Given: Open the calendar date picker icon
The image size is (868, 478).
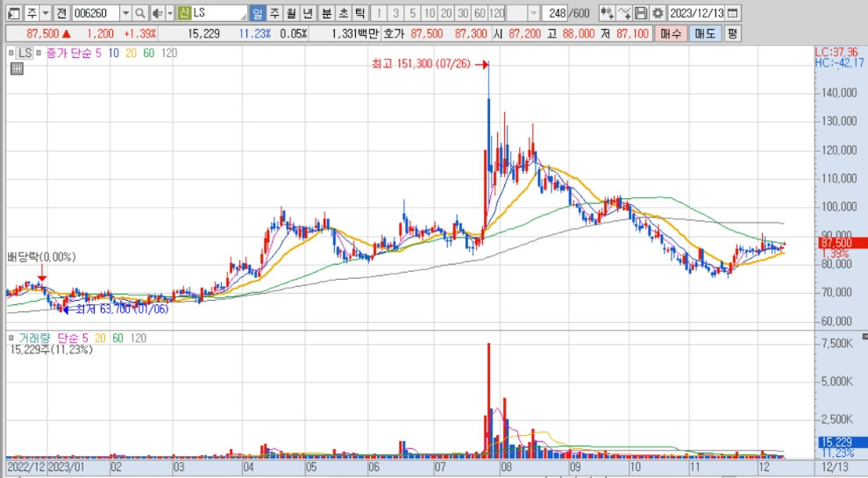Looking at the screenshot, I should point(733,13).
